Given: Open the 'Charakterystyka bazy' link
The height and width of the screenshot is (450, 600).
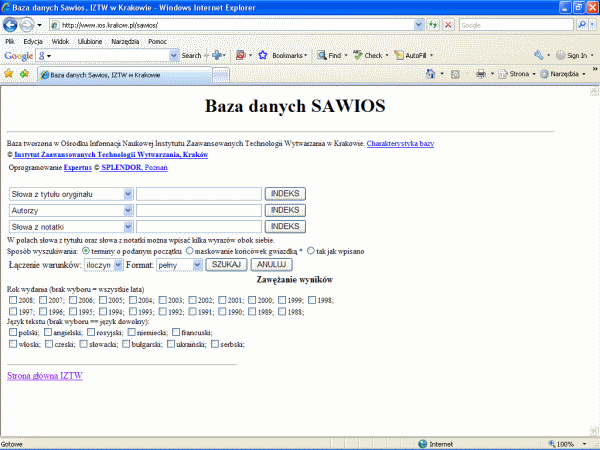Looking at the screenshot, I should pyautogui.click(x=400, y=143).
